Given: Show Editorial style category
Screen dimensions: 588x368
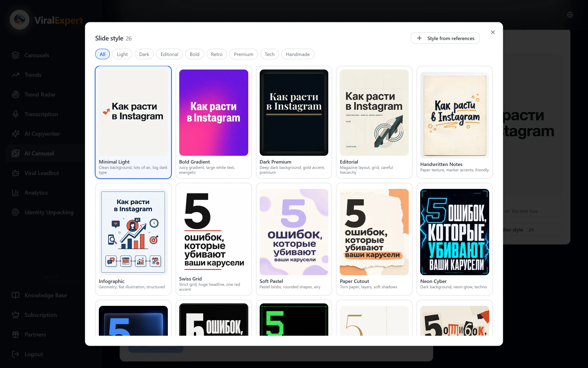Looking at the screenshot, I should 169,54.
